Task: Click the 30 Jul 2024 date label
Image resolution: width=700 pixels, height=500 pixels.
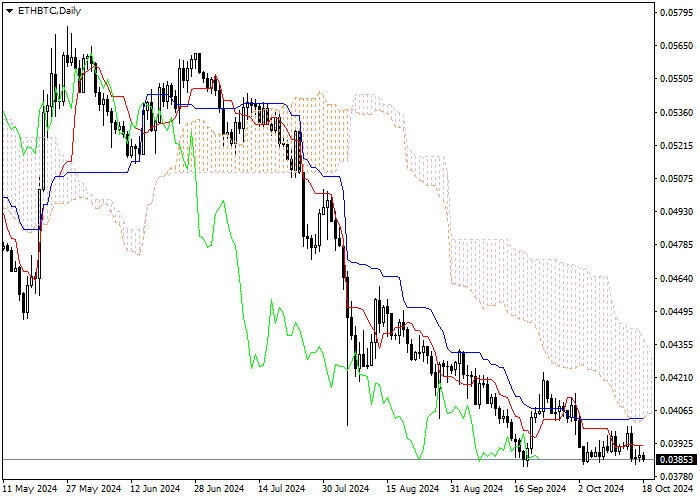Action: pos(346,489)
